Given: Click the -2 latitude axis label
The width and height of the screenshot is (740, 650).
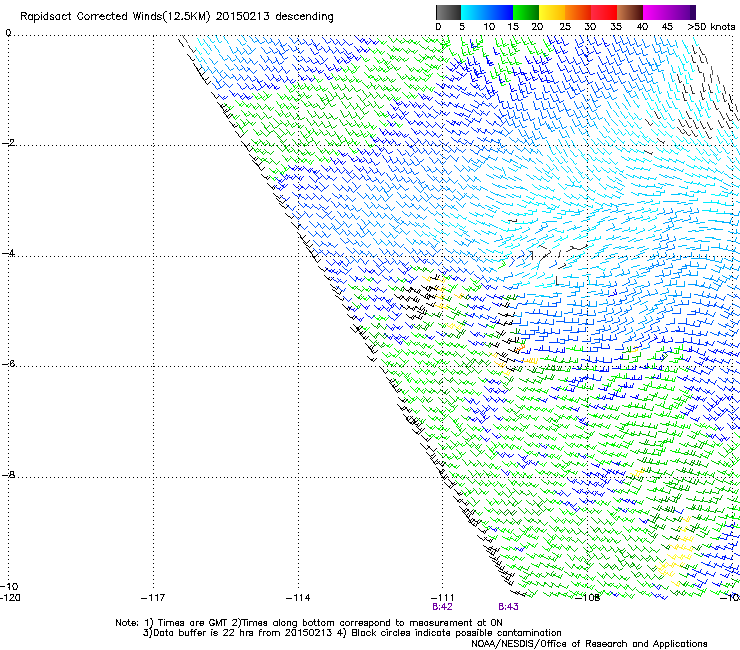Looking at the screenshot, I should click(8, 143).
